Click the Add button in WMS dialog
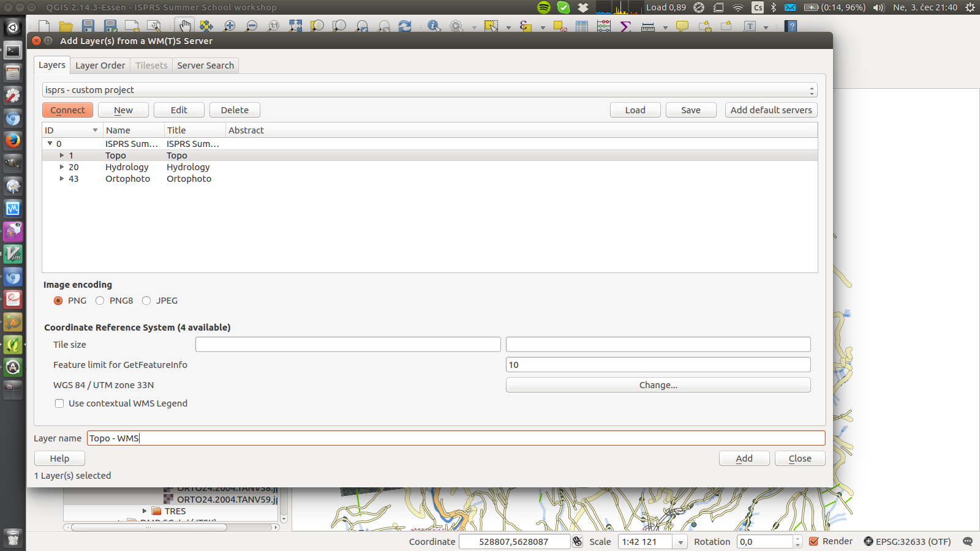The width and height of the screenshot is (980, 551). [x=744, y=459]
